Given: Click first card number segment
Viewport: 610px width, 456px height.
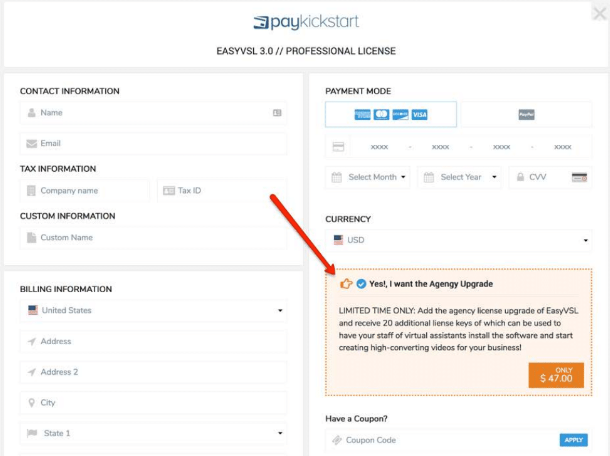Looking at the screenshot, I should [379, 147].
